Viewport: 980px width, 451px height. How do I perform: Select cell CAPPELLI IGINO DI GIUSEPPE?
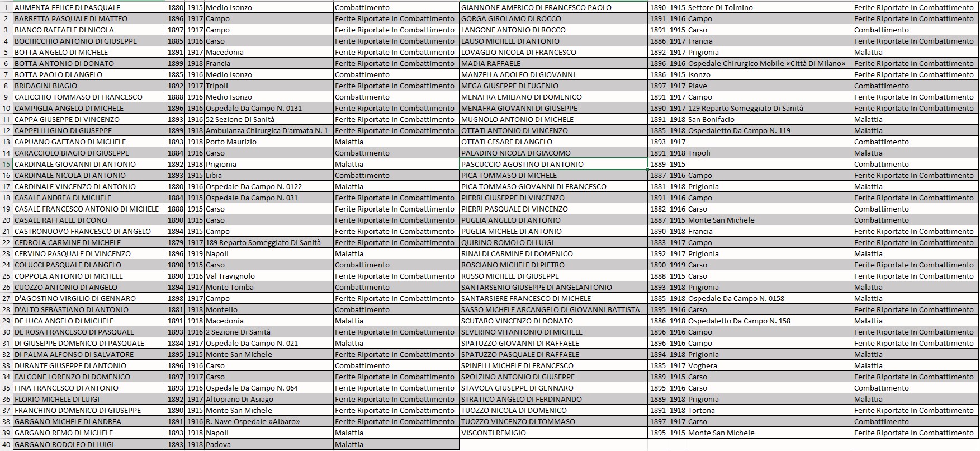click(89, 130)
